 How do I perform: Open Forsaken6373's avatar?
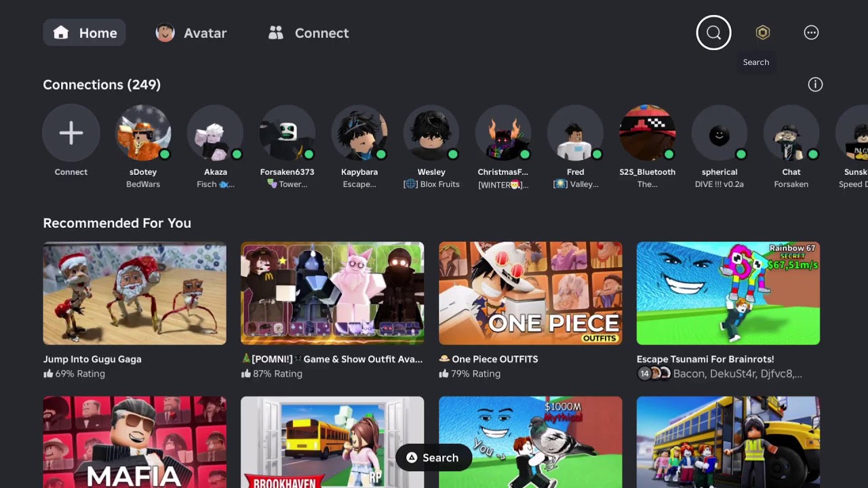(288, 133)
